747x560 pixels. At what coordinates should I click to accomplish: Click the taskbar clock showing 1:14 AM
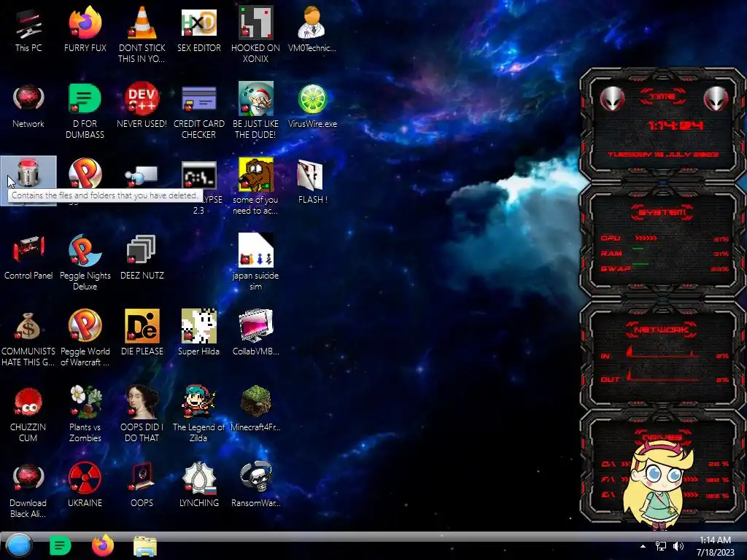point(715,546)
